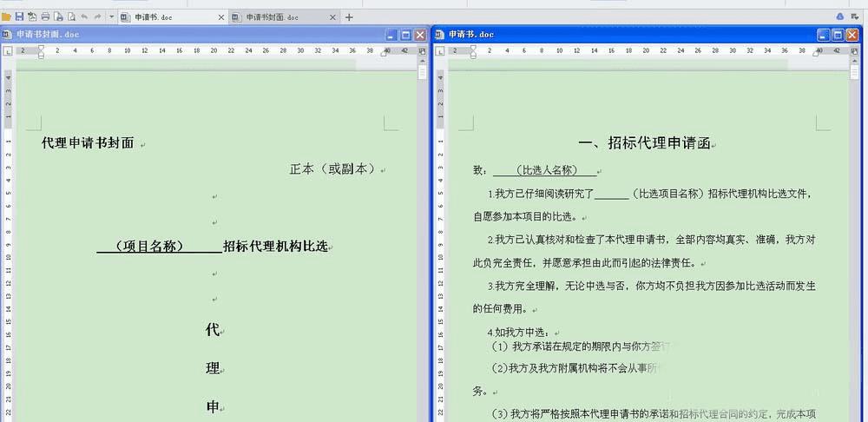The height and width of the screenshot is (422, 868).
Task: Click the line beginning （2）我方及我方附属机构
Action: pyautogui.click(x=577, y=367)
